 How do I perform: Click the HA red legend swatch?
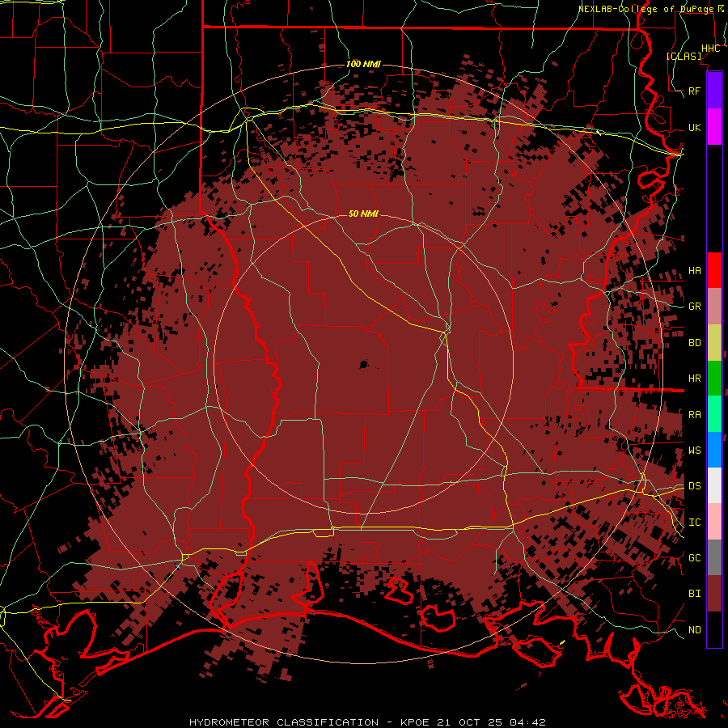click(x=714, y=270)
